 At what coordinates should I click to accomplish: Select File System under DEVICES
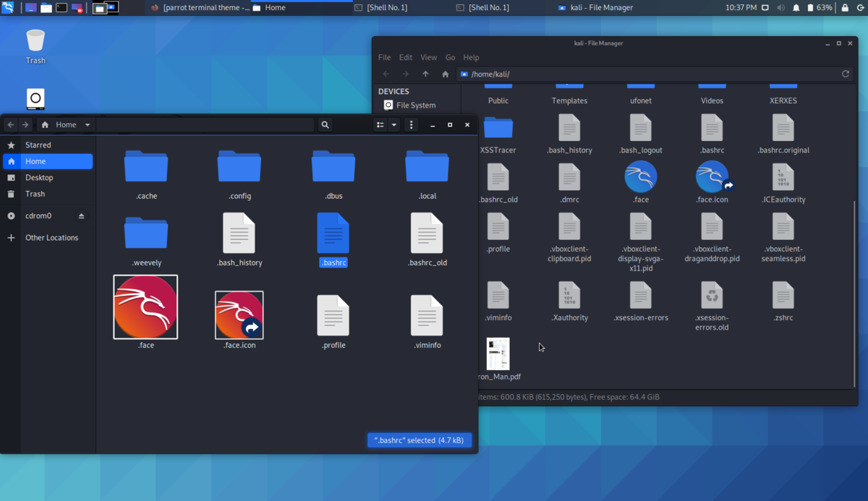[x=409, y=106]
